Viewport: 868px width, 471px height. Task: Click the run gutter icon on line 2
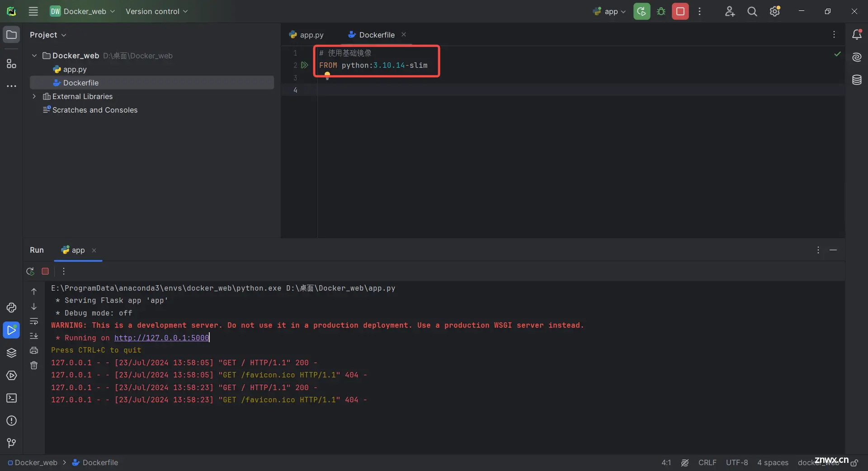click(x=305, y=65)
